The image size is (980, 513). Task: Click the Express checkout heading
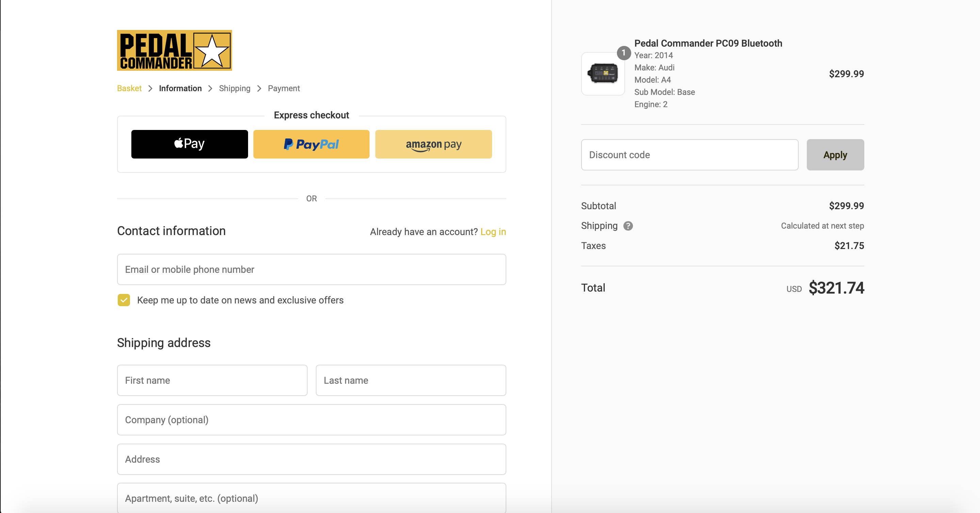(311, 115)
